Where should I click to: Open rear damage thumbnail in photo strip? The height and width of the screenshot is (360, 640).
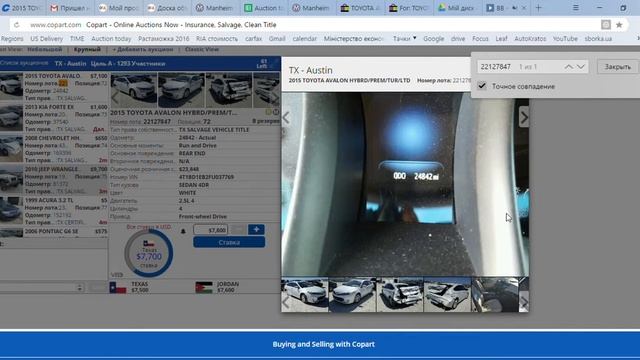click(400, 294)
